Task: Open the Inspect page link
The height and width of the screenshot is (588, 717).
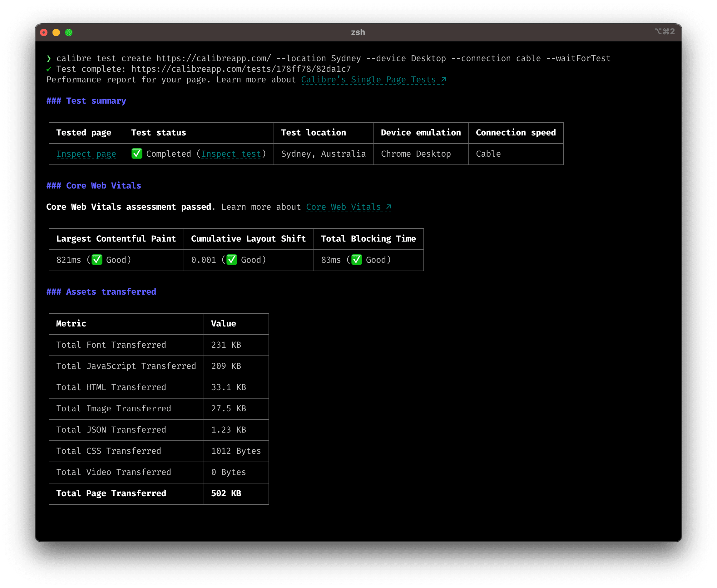Action: click(x=86, y=154)
